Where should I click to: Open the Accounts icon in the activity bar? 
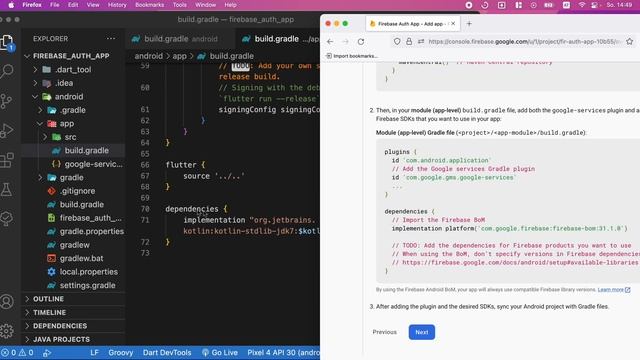[7, 302]
